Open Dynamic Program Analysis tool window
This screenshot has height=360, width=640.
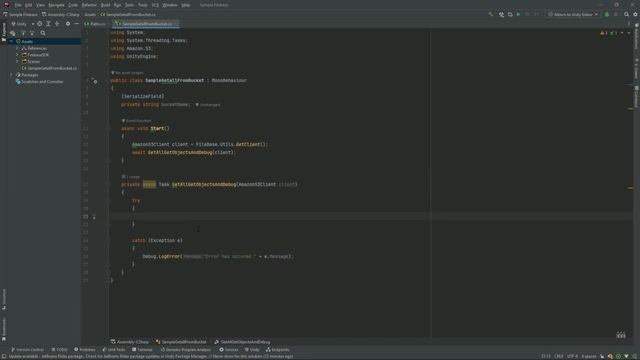click(x=186, y=350)
